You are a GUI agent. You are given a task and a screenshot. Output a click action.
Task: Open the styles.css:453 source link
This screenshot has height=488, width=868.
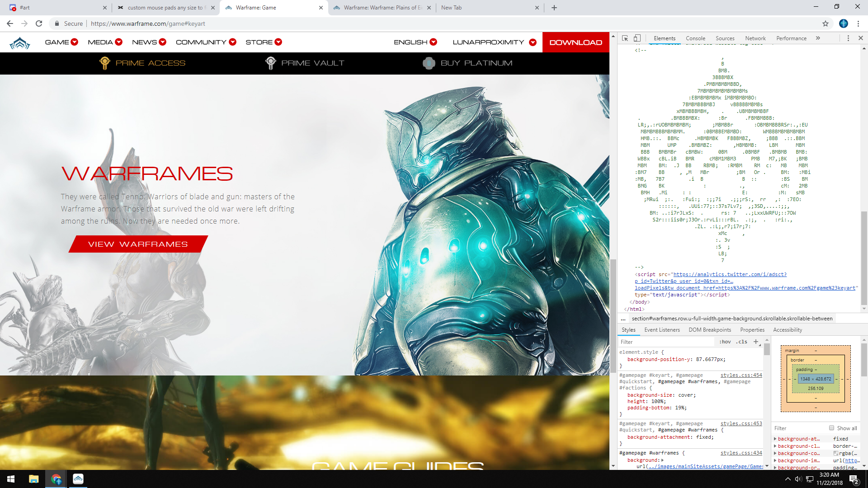tap(741, 423)
